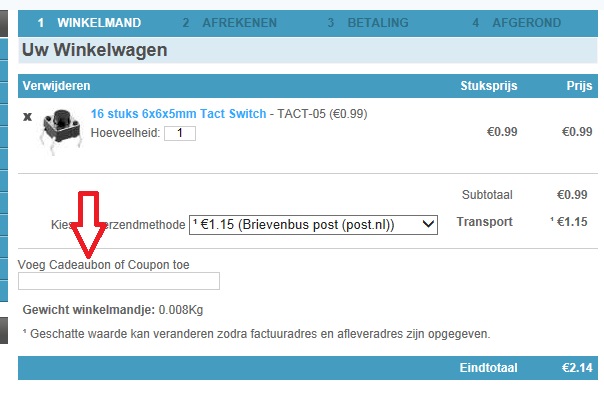Go to the 2 AFREKENEN step
This screenshot has width=604, height=394.
click(230, 23)
